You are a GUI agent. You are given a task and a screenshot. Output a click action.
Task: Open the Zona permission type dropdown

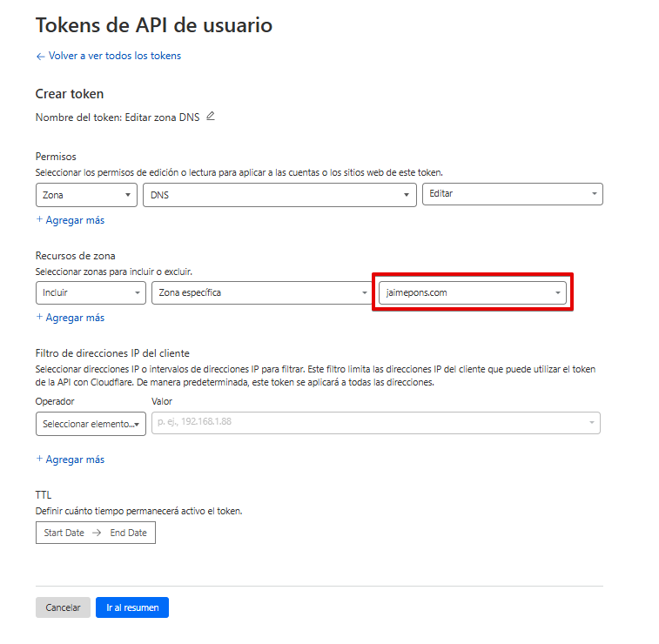[x=86, y=195]
